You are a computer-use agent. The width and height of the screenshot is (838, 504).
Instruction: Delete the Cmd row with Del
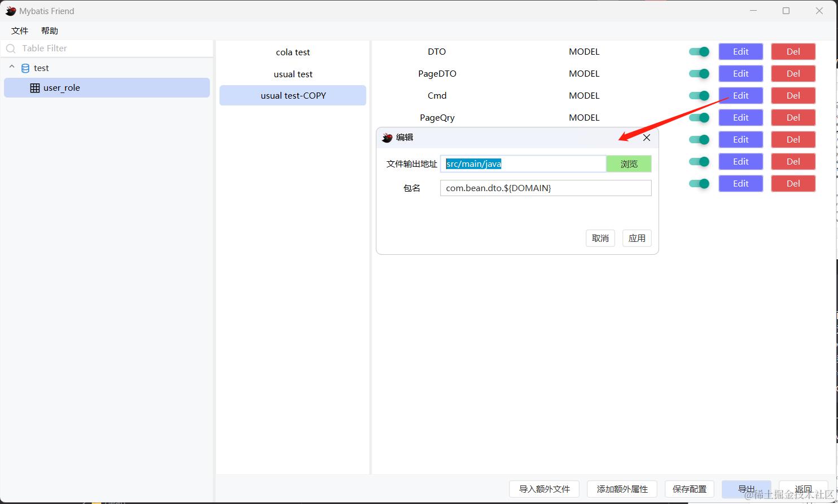(793, 96)
